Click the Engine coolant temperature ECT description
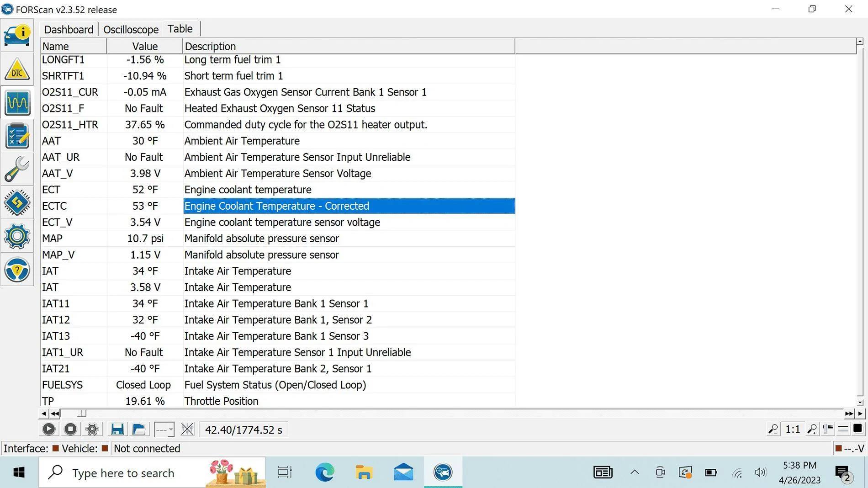The image size is (868, 488). (x=248, y=190)
